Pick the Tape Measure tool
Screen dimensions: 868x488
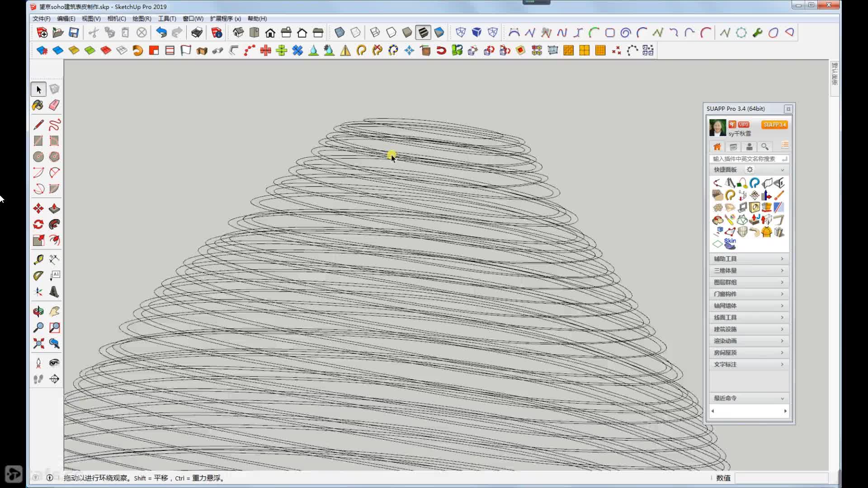(x=38, y=259)
